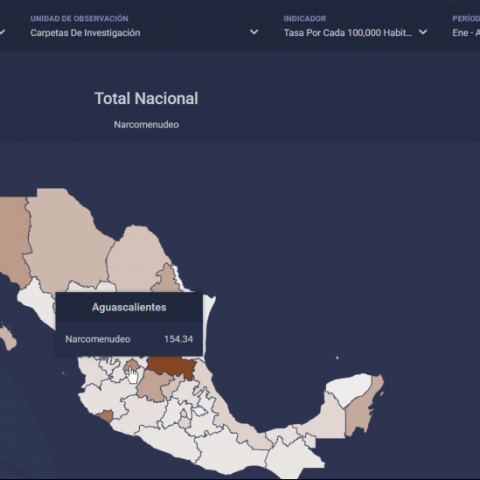
Task: Click the Total Nacional heading
Action: click(146, 98)
